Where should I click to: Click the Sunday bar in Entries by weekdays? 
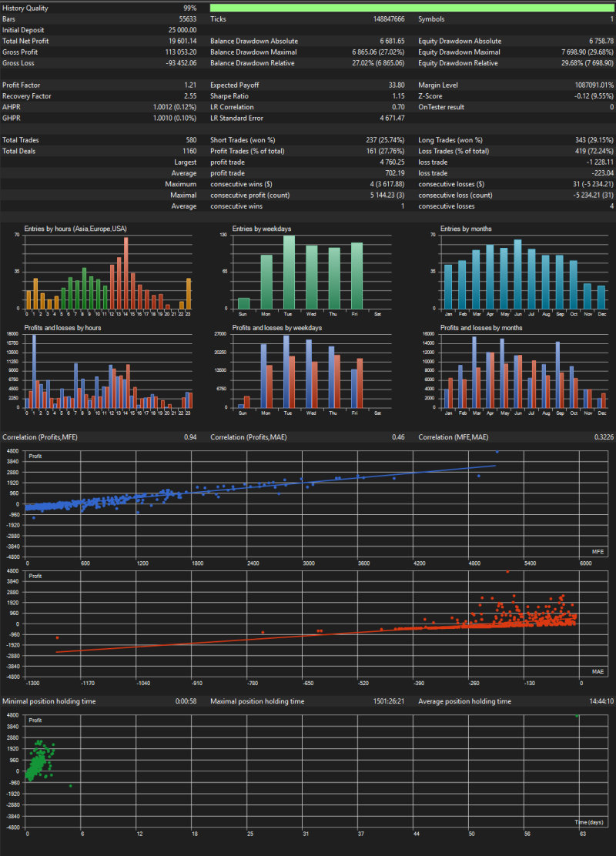(243, 303)
